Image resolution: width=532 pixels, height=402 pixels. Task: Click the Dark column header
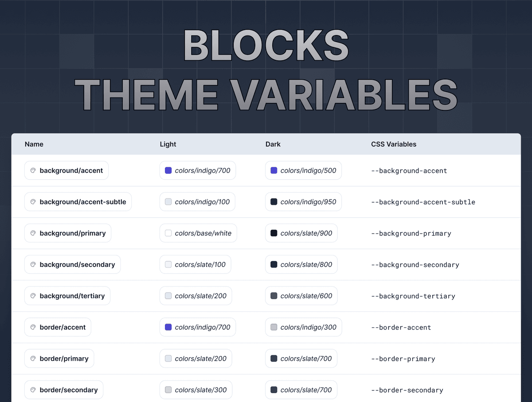pos(273,144)
